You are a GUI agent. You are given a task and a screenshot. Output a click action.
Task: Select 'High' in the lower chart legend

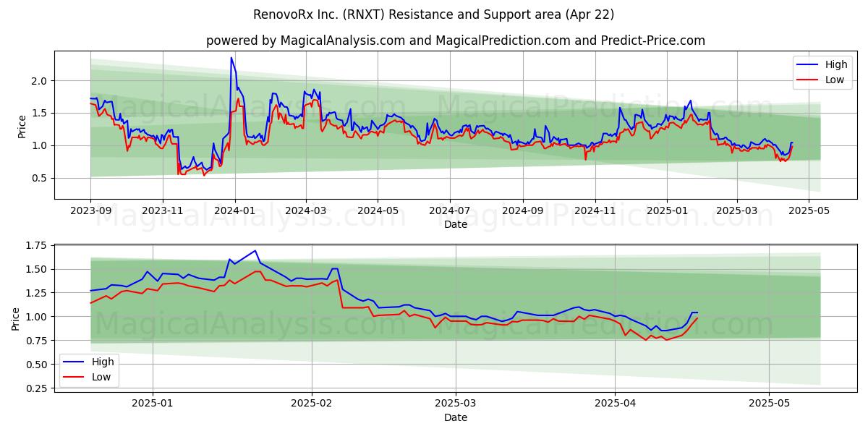103,362
